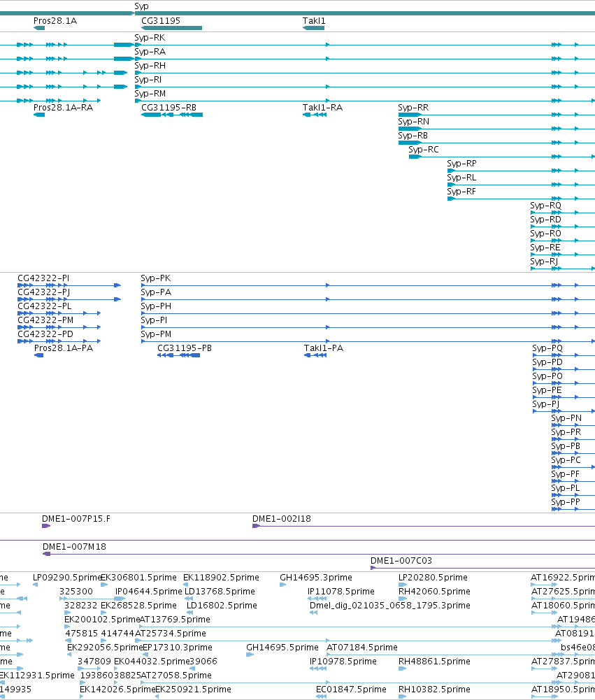Select transcript Syp-RM

(150, 94)
